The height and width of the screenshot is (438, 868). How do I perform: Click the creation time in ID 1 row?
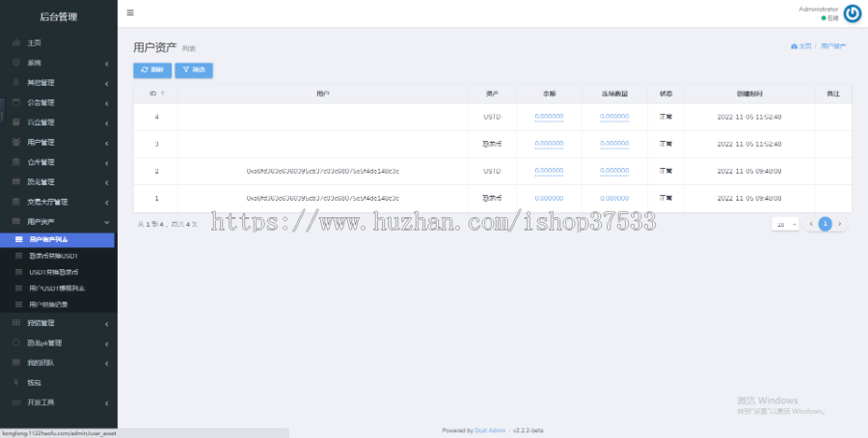pos(749,198)
